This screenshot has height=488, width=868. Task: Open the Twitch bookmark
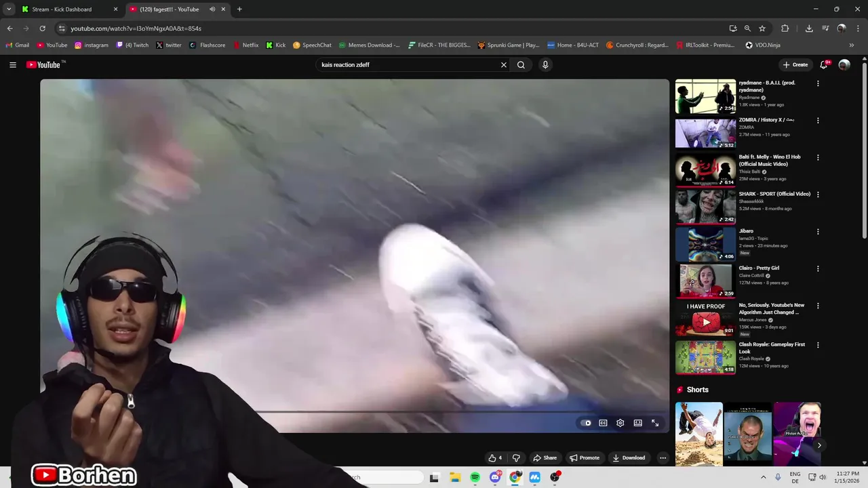click(x=132, y=45)
